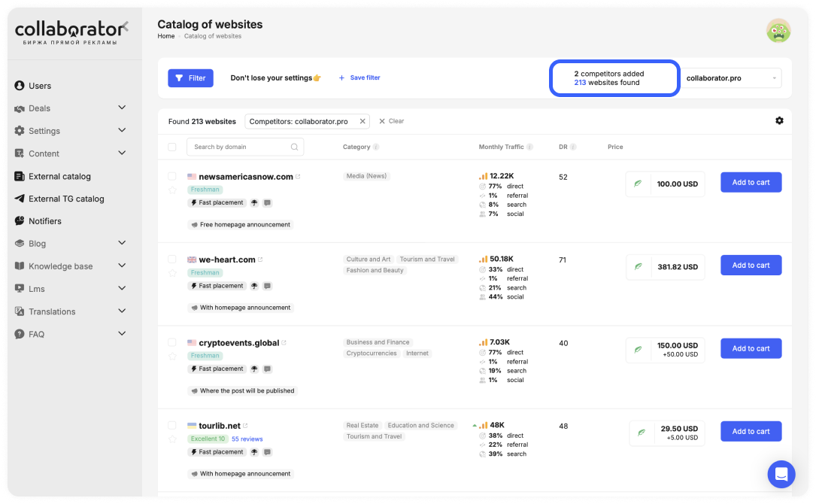Image resolution: width=816 pixels, height=504 pixels.
Task: Click the Monthly Traffic info icon
Action: [529, 147]
